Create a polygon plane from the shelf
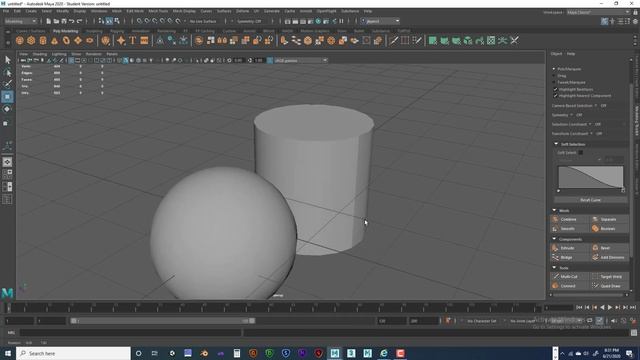 [x=78, y=40]
